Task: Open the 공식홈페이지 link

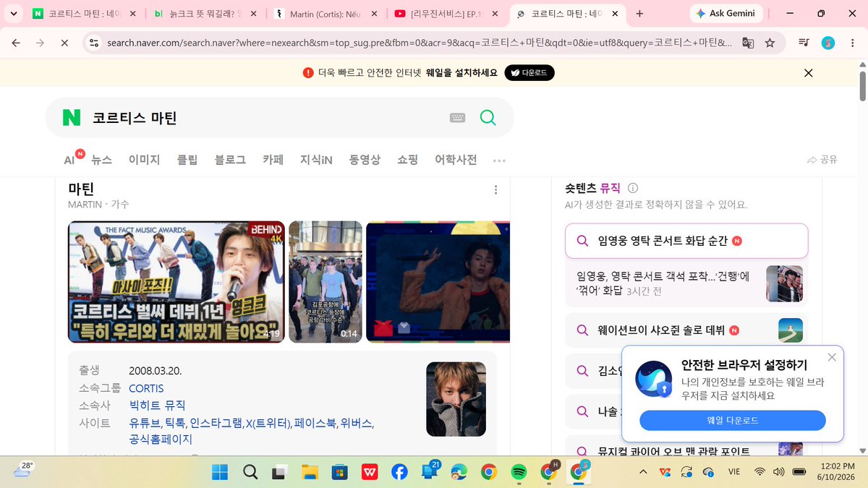Action: (161, 440)
